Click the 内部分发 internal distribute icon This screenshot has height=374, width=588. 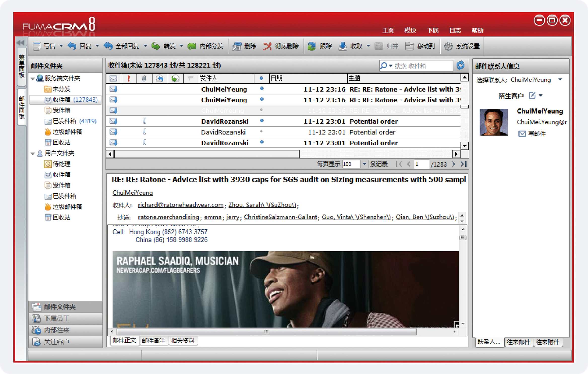(192, 46)
